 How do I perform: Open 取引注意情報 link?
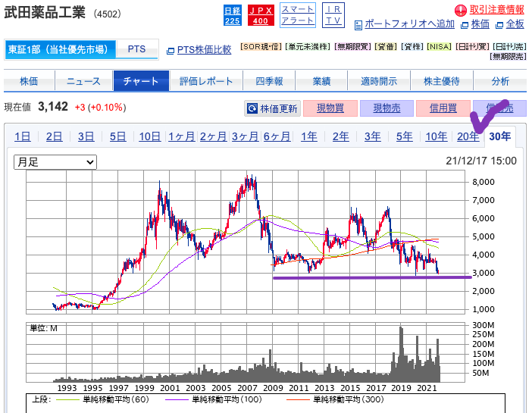[496, 10]
